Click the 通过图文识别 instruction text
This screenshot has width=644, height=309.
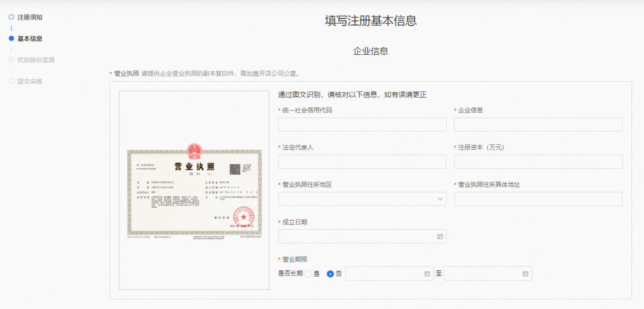352,95
